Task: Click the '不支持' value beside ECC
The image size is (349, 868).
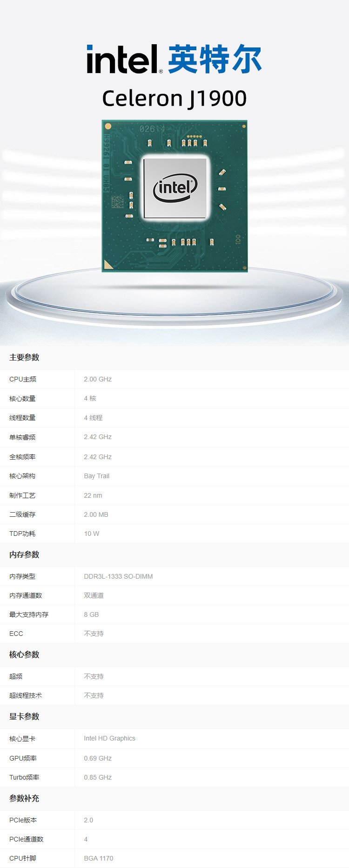Action: (x=94, y=634)
